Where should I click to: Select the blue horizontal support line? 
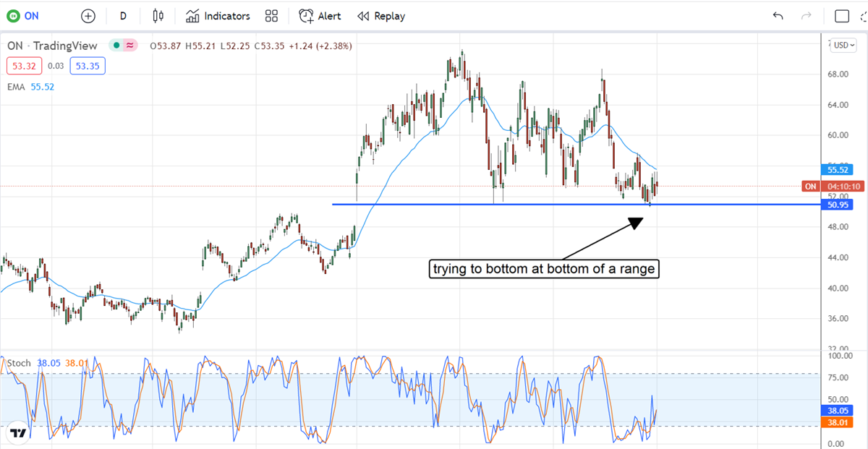[506, 205]
